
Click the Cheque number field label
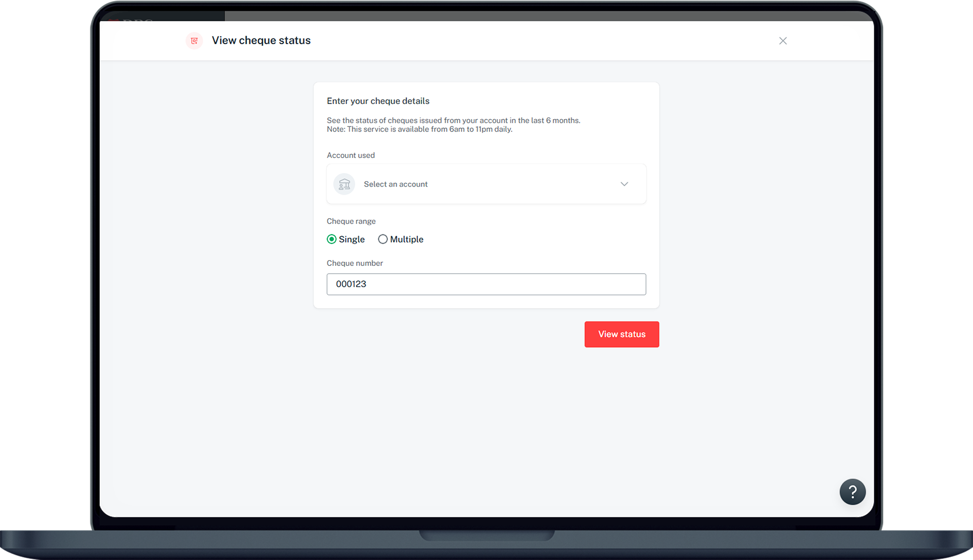(355, 263)
